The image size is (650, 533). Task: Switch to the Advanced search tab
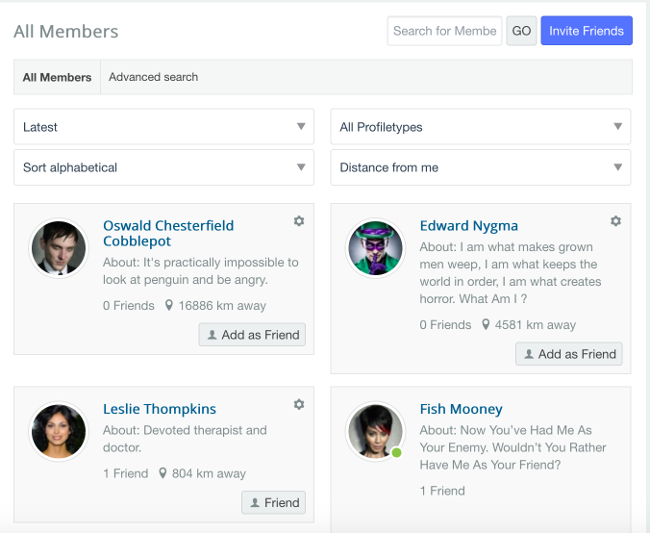click(x=153, y=77)
